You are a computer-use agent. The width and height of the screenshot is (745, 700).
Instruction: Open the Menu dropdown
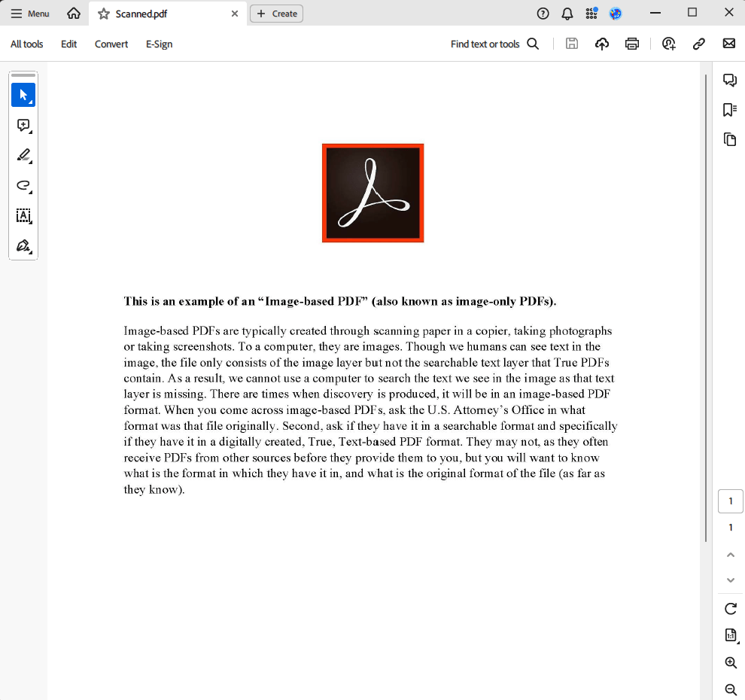30,13
